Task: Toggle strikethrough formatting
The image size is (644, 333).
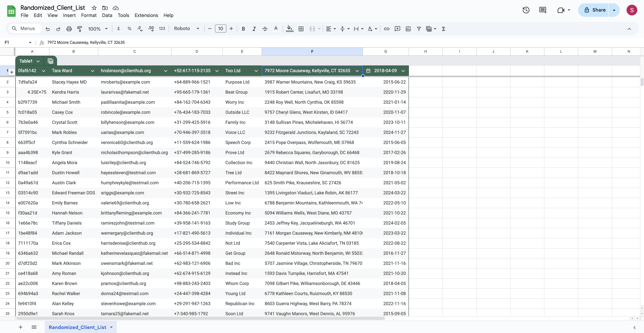Action: 265,29
